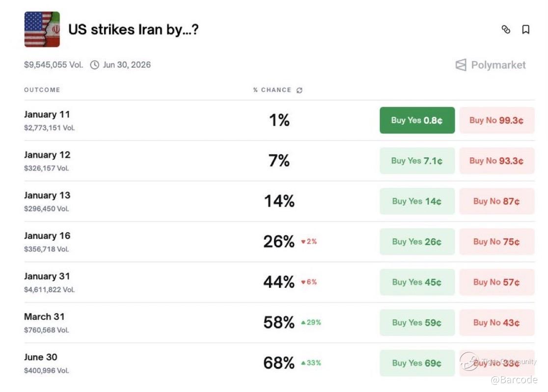The width and height of the screenshot is (548, 392).
Task: Buy No at 57¢ for January 31
Action: pyautogui.click(x=496, y=282)
